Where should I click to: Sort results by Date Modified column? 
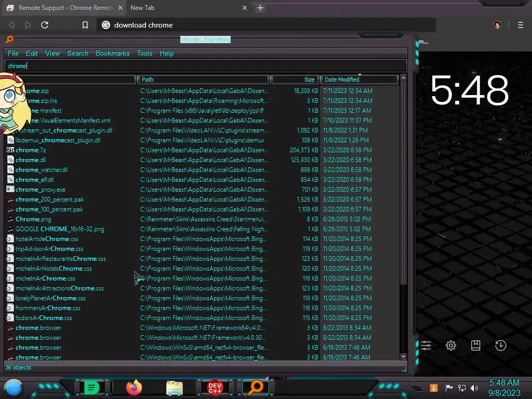coord(360,79)
